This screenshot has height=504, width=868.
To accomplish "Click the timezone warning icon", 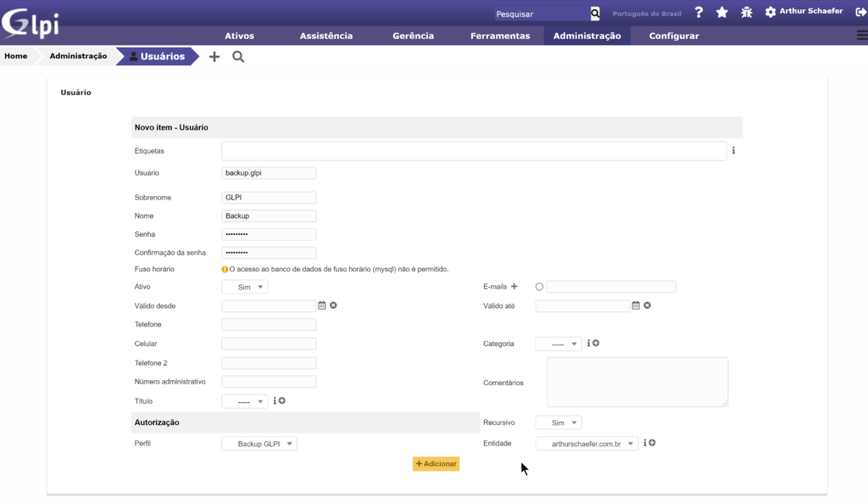I will coord(225,269).
